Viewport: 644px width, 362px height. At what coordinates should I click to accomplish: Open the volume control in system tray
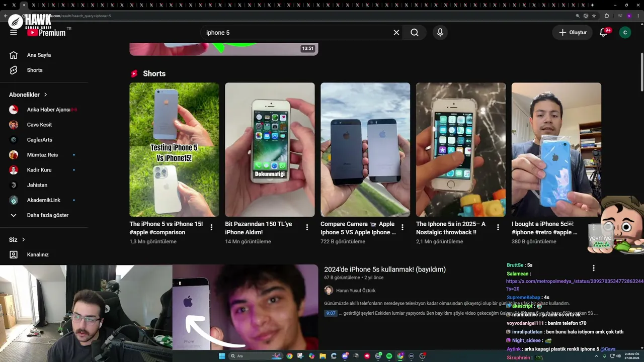[619, 356]
